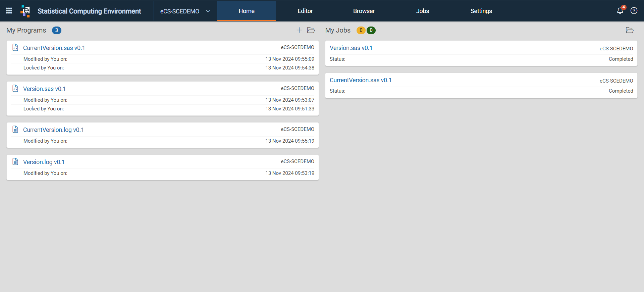Click Completed status of Version.sas job
Viewport: 644px width, 292px height.
[x=621, y=59]
